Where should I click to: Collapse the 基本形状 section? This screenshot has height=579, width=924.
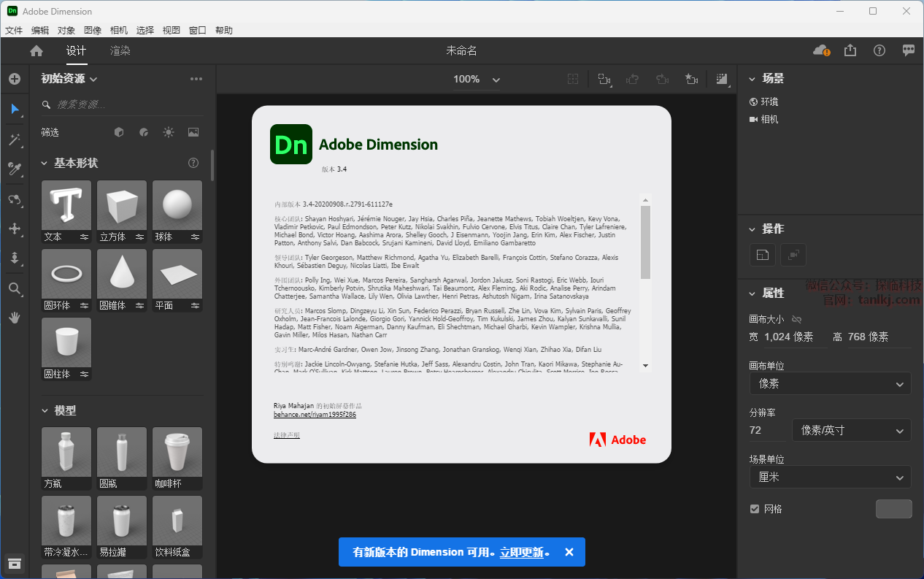44,163
